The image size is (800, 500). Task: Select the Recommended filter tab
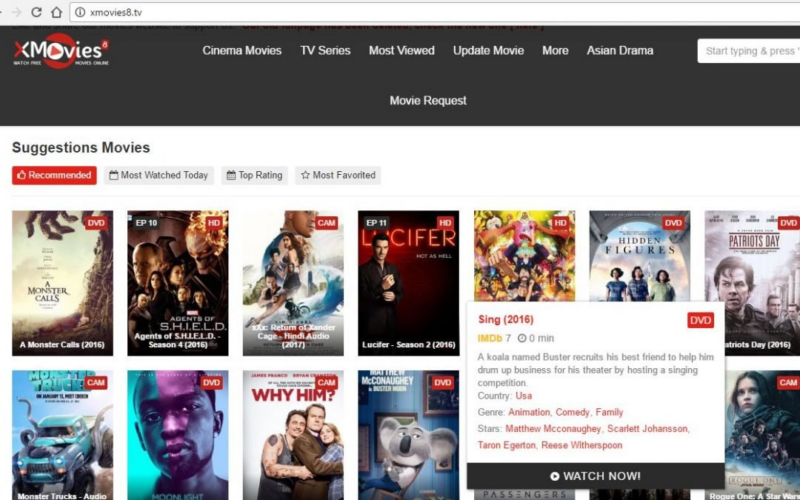tap(54, 175)
